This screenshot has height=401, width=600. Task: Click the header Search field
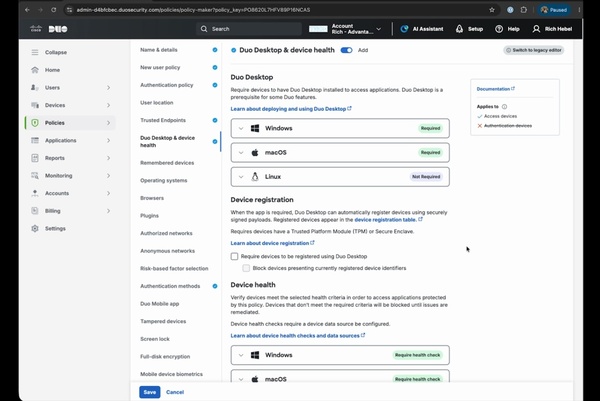coord(249,29)
